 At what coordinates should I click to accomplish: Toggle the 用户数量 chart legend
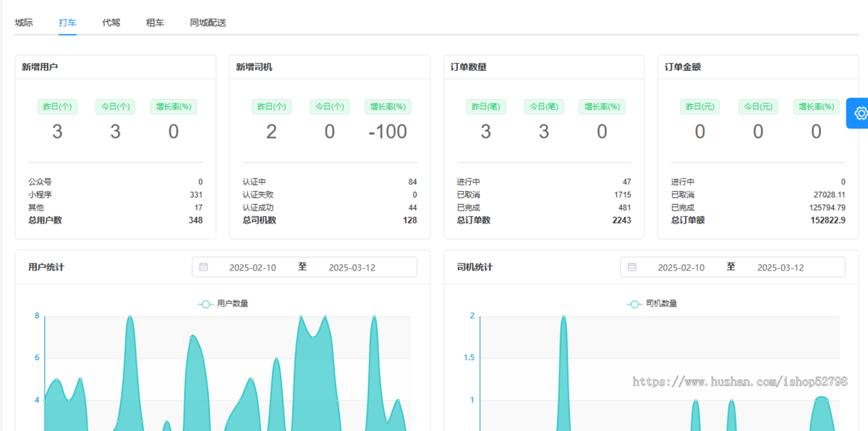coord(223,304)
